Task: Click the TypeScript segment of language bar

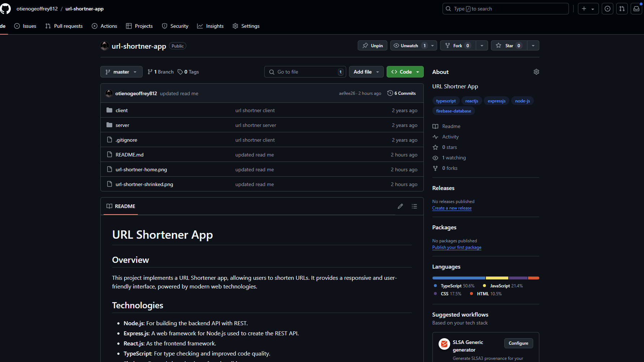Action: click(459, 278)
